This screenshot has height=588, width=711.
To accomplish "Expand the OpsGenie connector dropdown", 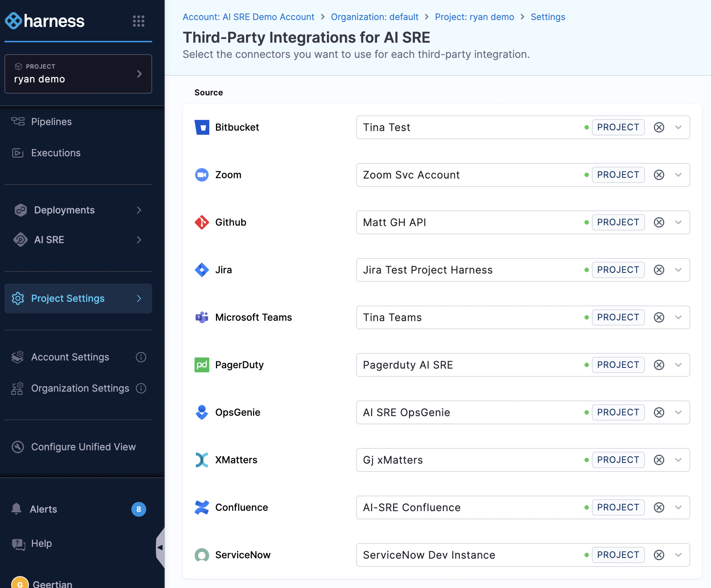I will 678,412.
